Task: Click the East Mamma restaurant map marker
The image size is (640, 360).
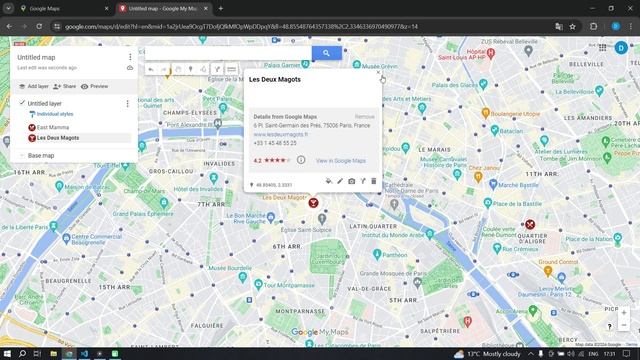Action: pos(530,224)
